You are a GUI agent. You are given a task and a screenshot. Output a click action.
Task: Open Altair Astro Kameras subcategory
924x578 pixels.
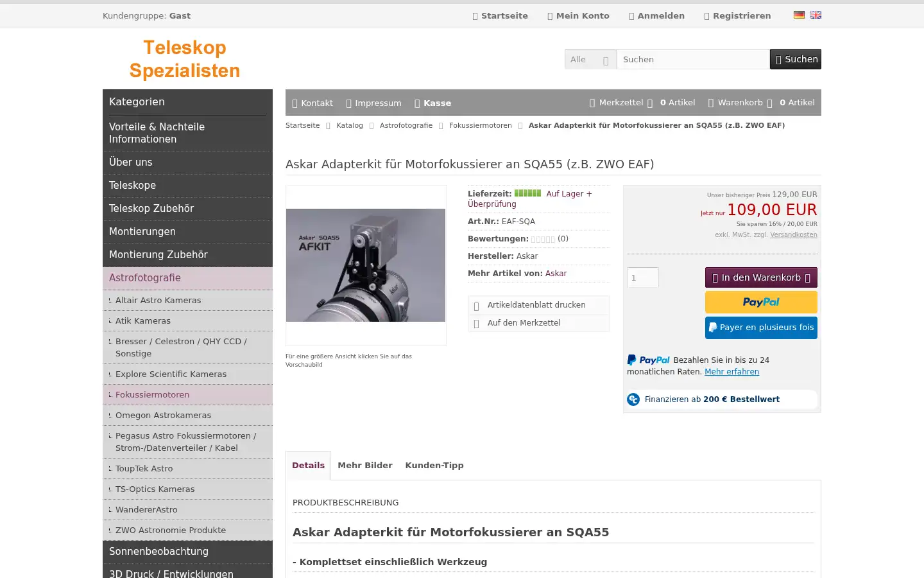[187, 301]
